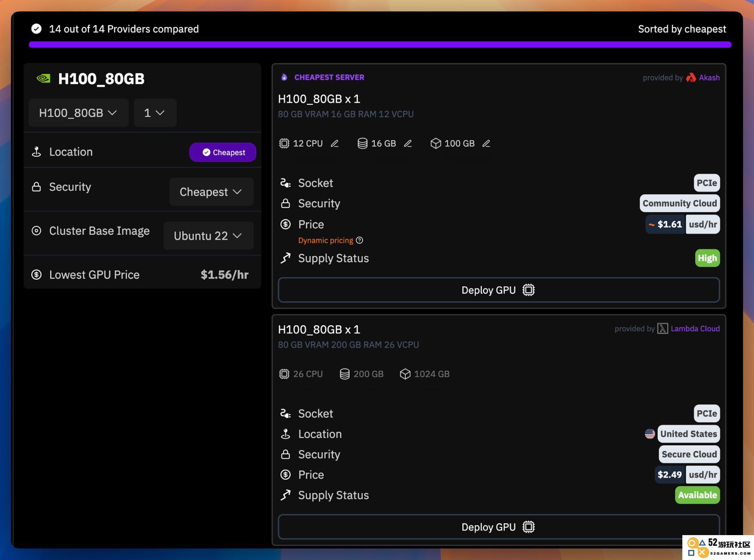Screen dimensions: 754x560
Task: Deploy GPU on the Akash server
Action: point(499,290)
